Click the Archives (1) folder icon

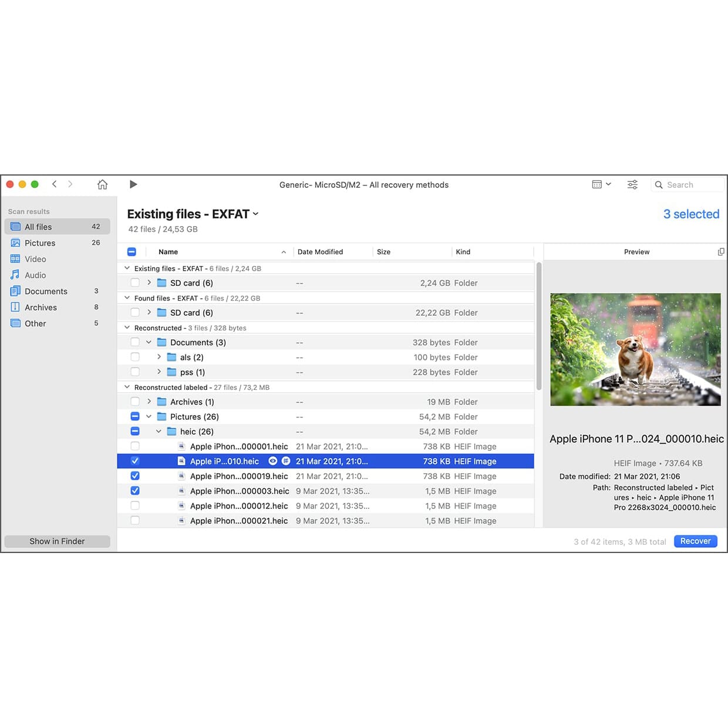[162, 402]
